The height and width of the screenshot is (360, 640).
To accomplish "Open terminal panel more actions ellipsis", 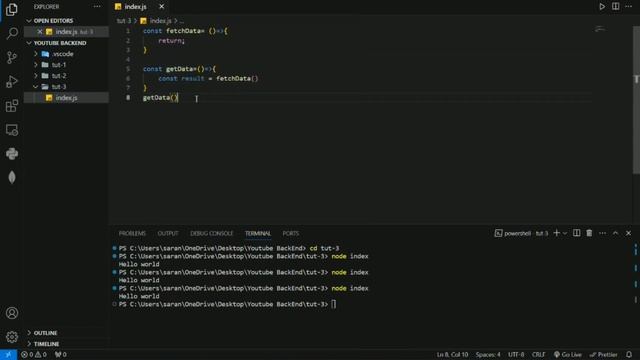I will (x=602, y=233).
